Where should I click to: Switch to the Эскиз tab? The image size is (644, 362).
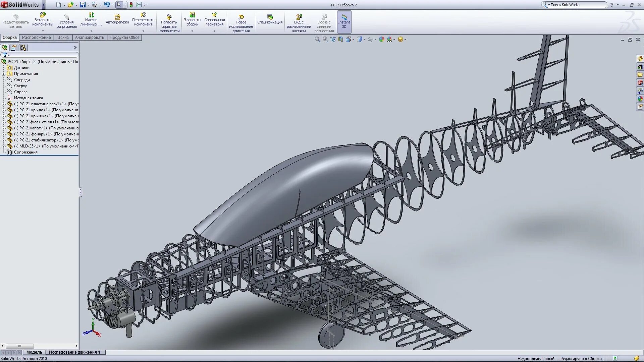63,38
